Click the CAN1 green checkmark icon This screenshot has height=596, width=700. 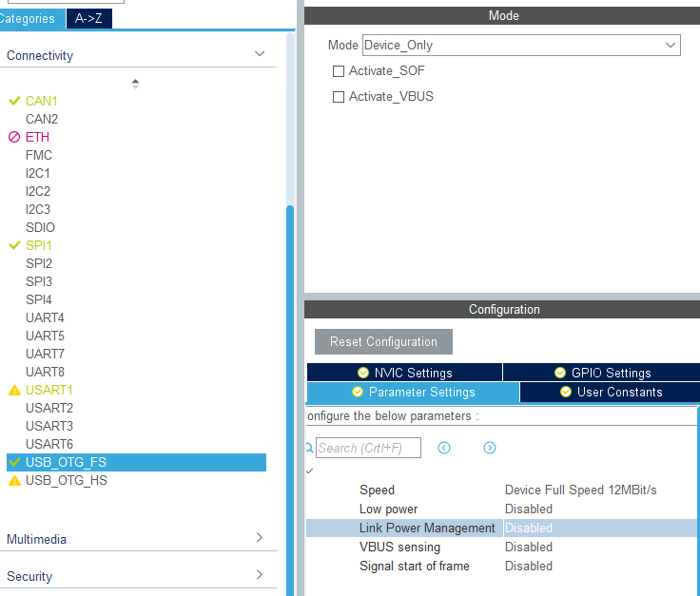click(14, 101)
